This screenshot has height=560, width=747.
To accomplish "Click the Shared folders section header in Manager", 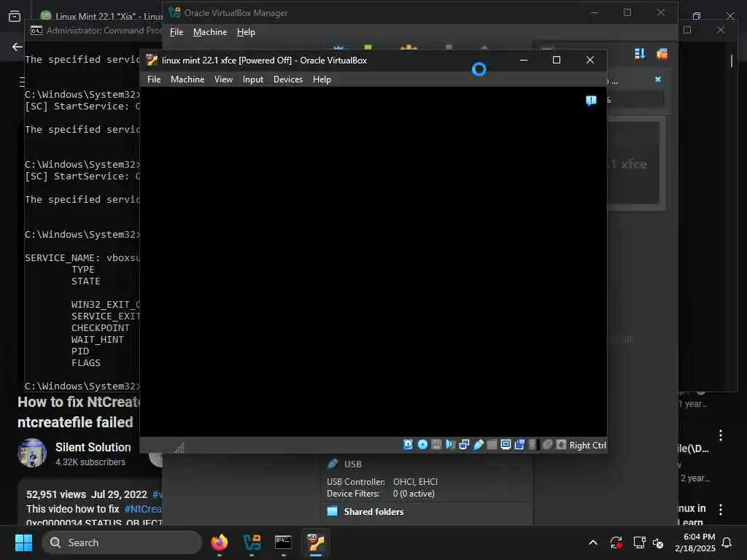I will (x=373, y=512).
